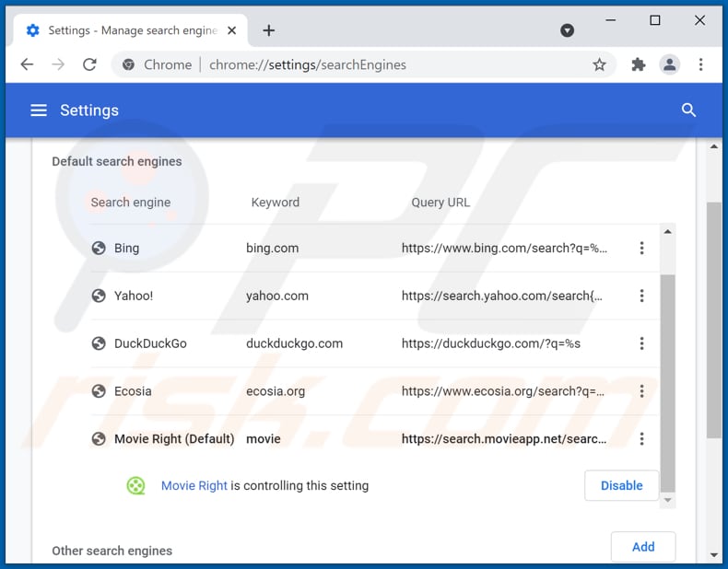Click the search engine list scroll down arrow
Image resolution: width=728 pixels, height=569 pixels.
click(x=668, y=500)
